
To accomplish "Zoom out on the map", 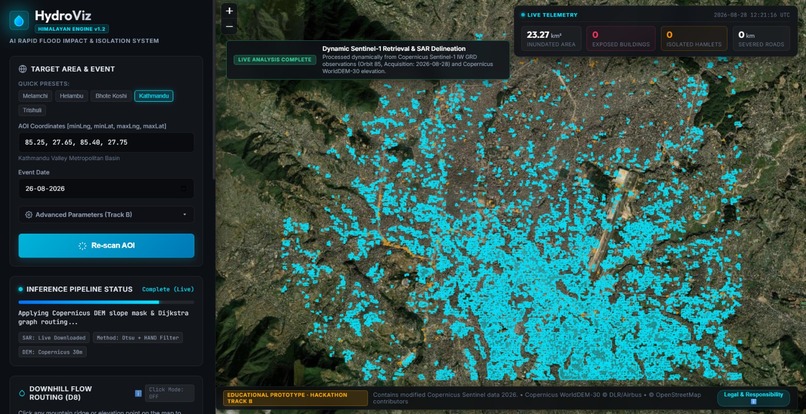I will point(229,26).
